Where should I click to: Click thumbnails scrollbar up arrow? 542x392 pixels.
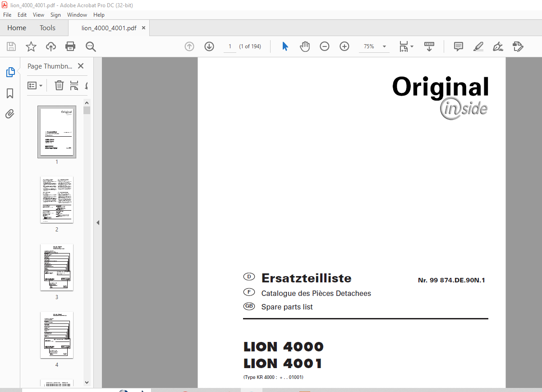[x=87, y=102]
